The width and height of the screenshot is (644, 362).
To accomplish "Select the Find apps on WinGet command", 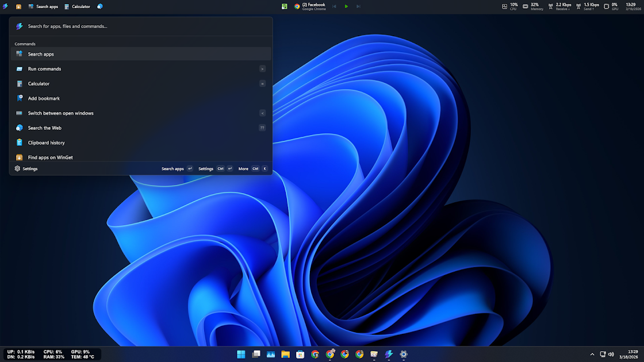I will 52,157.
